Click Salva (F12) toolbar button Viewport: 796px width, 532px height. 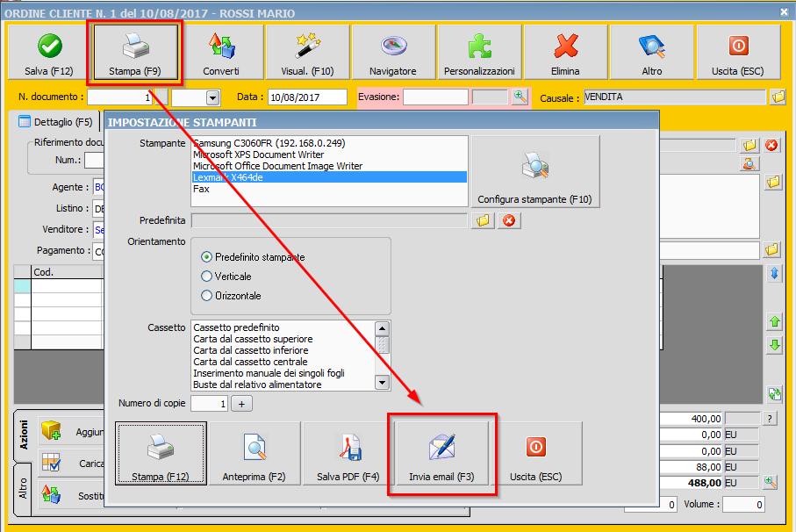click(49, 53)
